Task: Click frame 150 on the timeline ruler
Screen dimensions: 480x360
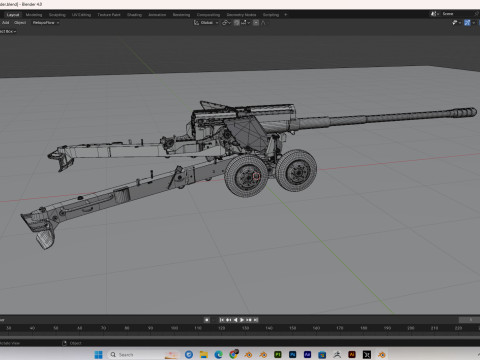Action: (293, 328)
